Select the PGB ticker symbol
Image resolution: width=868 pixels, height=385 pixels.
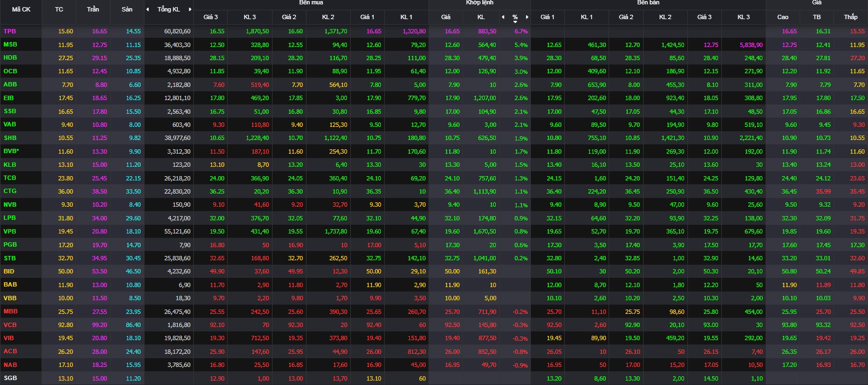click(10, 244)
